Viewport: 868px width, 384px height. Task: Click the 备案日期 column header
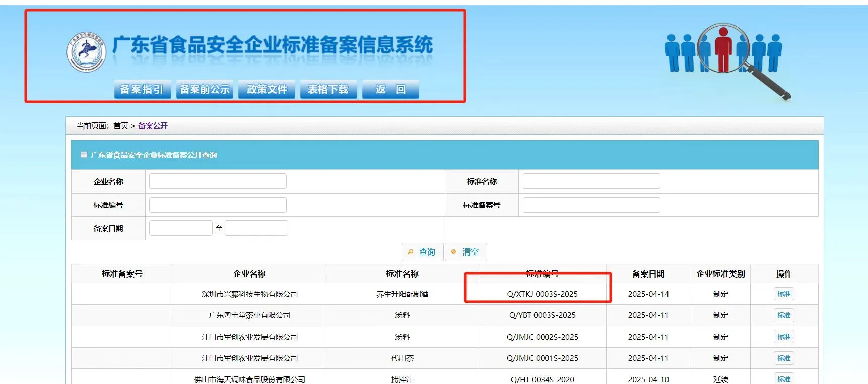click(648, 274)
